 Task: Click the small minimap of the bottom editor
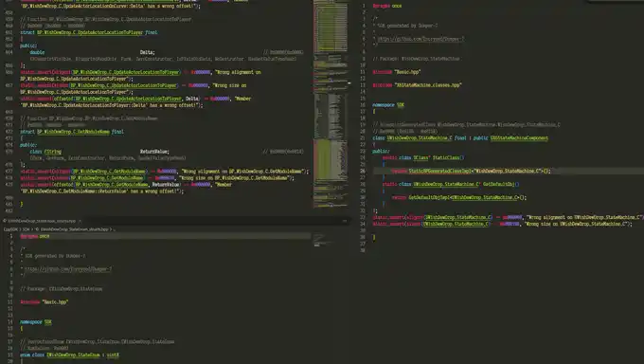[322, 240]
